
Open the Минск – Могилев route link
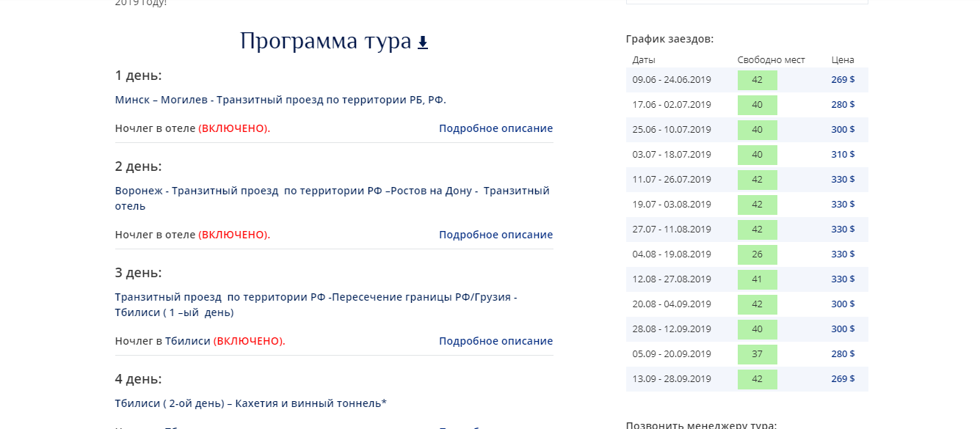point(280,100)
